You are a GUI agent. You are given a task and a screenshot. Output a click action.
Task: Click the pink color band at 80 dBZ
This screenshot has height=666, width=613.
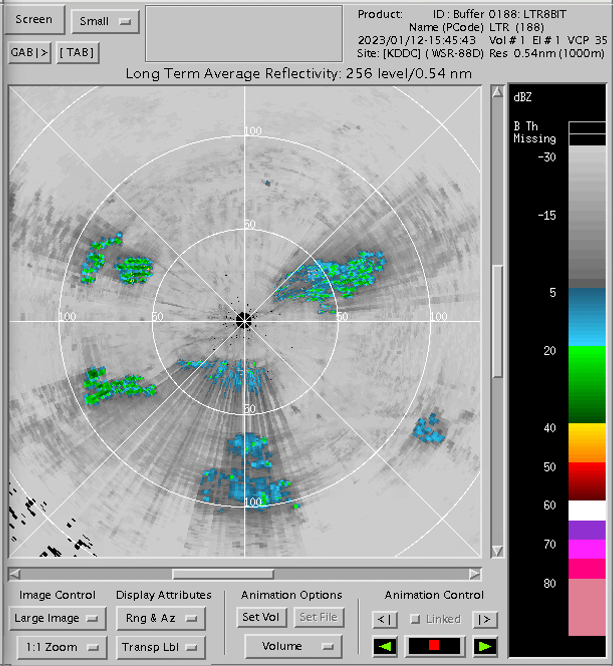(x=587, y=607)
